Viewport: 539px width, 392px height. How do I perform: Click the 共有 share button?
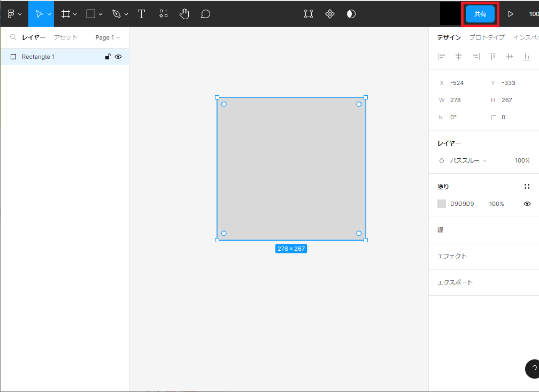480,14
